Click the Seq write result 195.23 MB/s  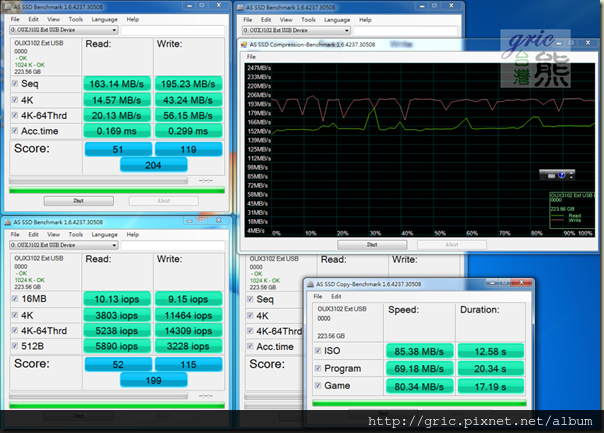coord(188,84)
